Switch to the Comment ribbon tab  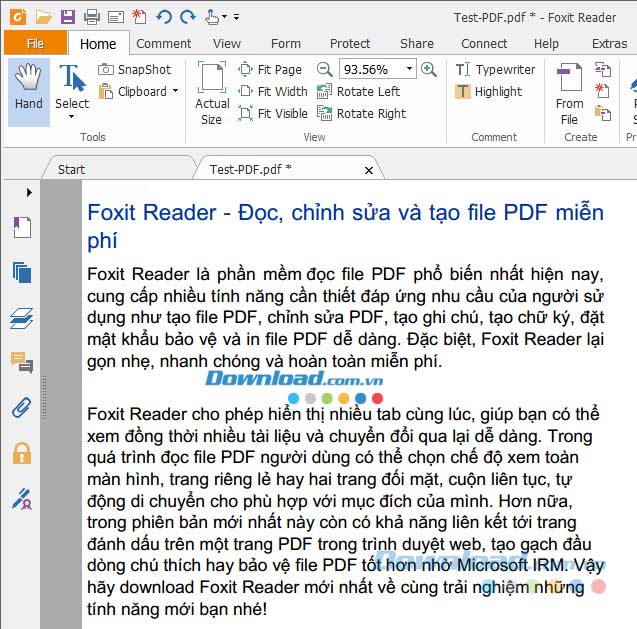point(163,43)
